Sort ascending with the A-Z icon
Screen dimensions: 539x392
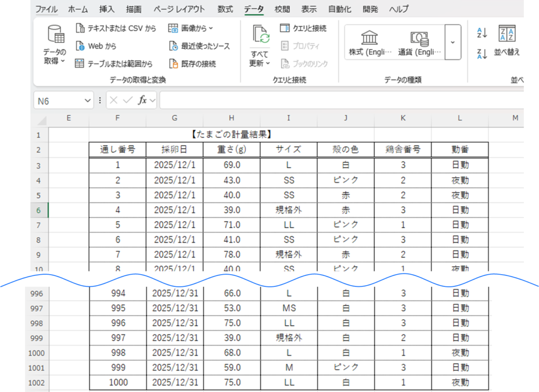click(482, 33)
